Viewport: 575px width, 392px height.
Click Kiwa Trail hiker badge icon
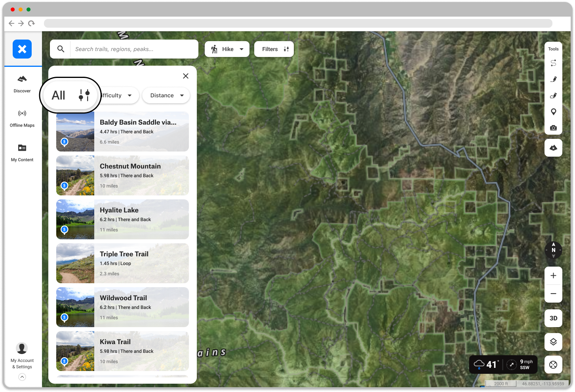64,361
